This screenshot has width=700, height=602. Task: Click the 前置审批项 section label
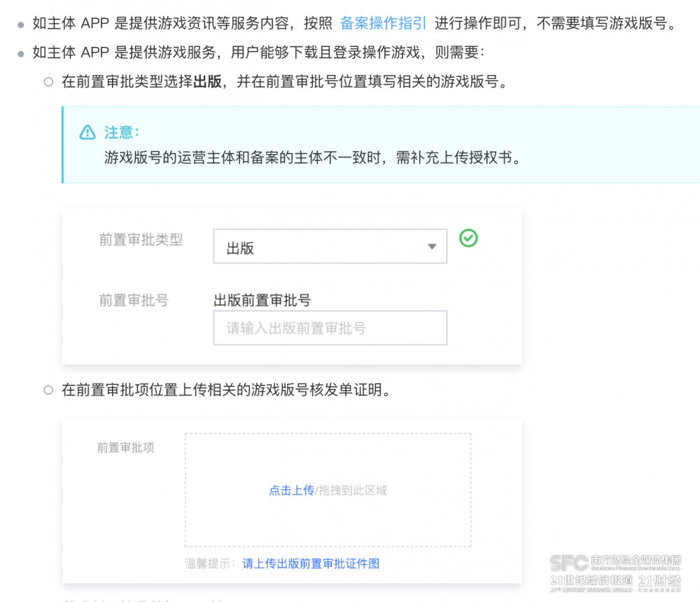125,447
